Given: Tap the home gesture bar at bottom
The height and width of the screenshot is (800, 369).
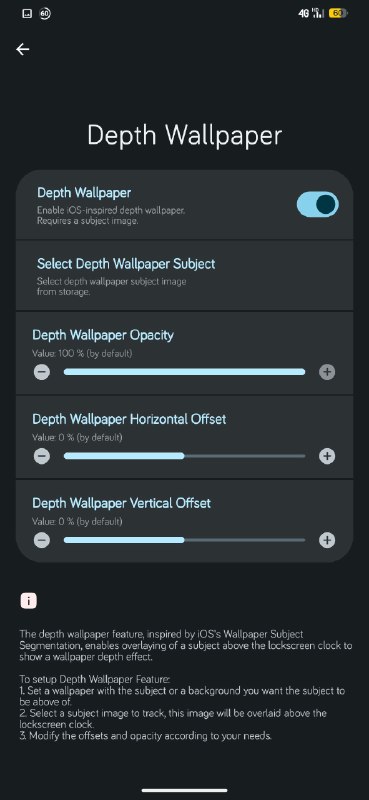Looking at the screenshot, I should pyautogui.click(x=184, y=790).
